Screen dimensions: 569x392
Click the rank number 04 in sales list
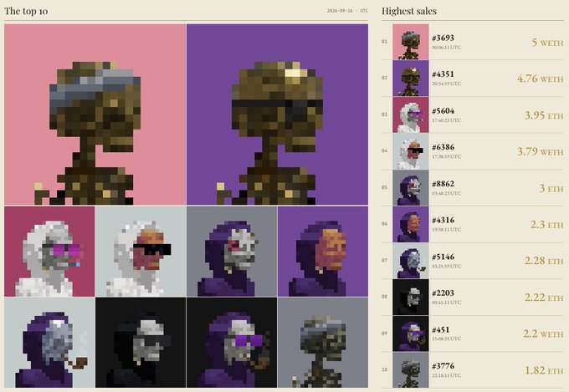click(384, 150)
